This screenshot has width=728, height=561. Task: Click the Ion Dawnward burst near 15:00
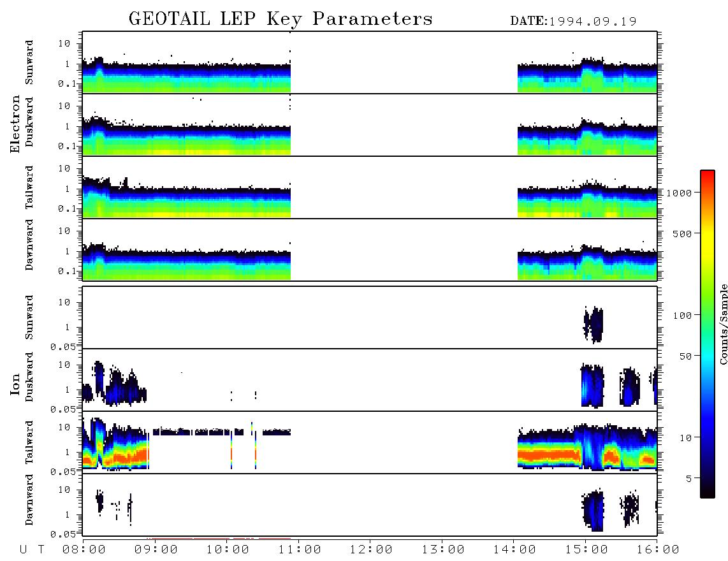593,510
